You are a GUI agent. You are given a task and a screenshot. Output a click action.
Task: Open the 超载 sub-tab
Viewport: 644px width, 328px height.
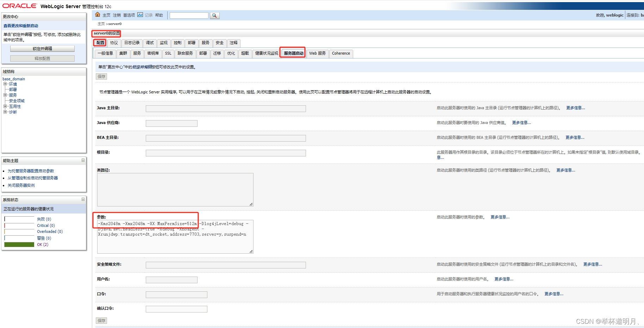click(x=245, y=54)
